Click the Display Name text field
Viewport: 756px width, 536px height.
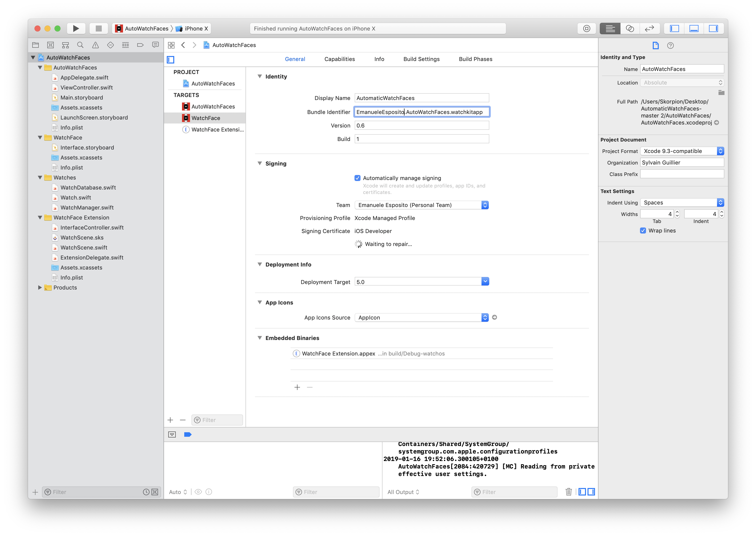[421, 98]
